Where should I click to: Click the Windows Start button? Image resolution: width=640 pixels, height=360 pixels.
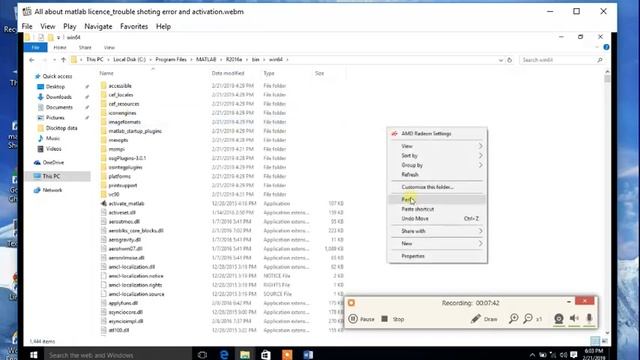(x=34, y=355)
